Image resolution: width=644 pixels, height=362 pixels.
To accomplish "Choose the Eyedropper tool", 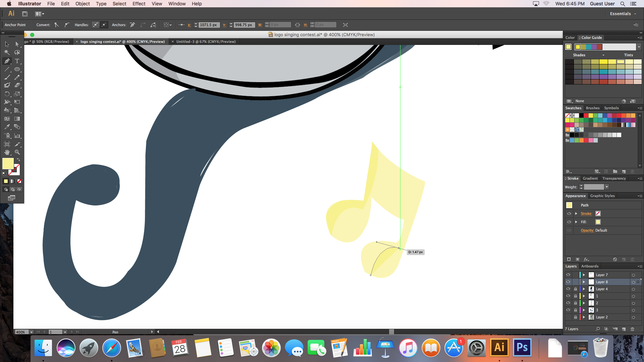I will coord(7,127).
